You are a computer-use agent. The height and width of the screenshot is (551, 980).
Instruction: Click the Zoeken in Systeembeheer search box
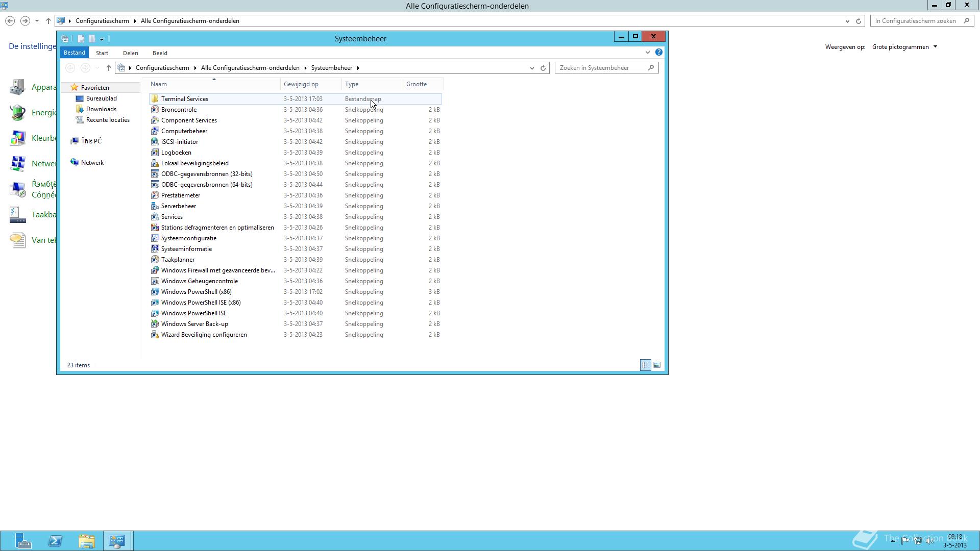click(606, 68)
